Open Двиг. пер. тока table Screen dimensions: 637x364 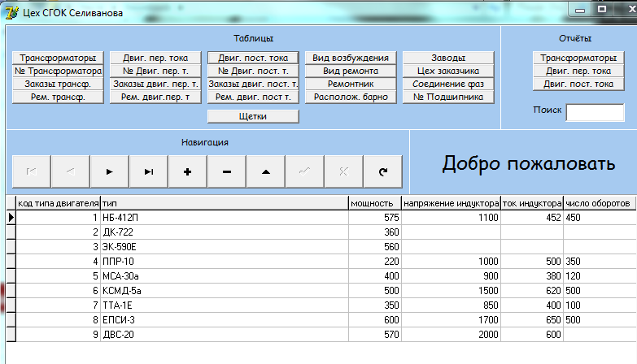[x=155, y=58]
